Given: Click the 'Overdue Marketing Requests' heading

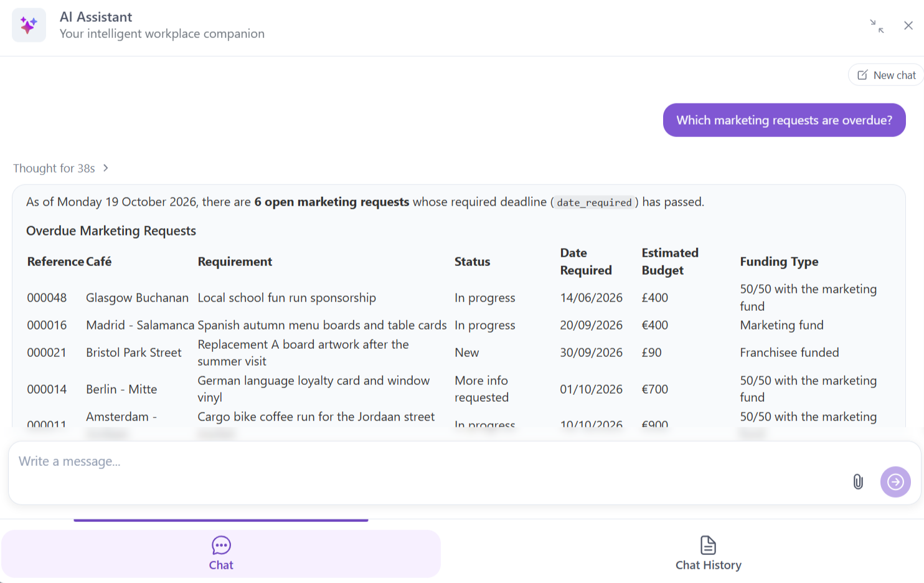Looking at the screenshot, I should tap(111, 231).
